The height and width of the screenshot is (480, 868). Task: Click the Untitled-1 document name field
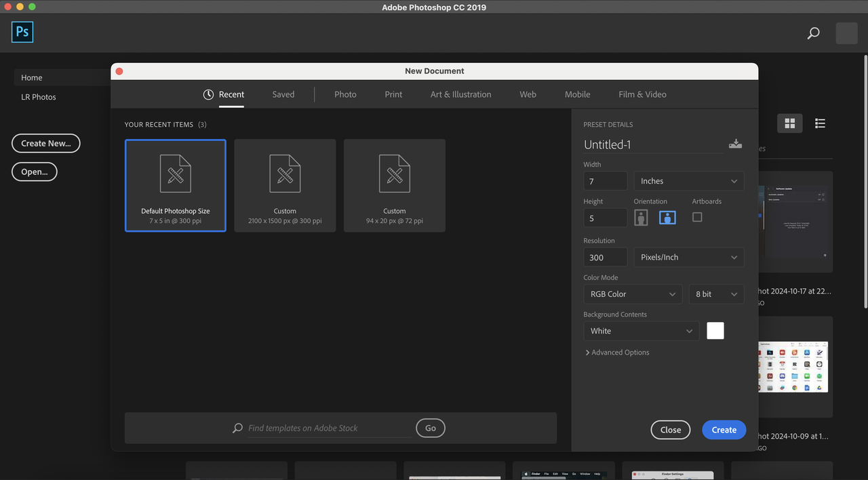tap(653, 144)
